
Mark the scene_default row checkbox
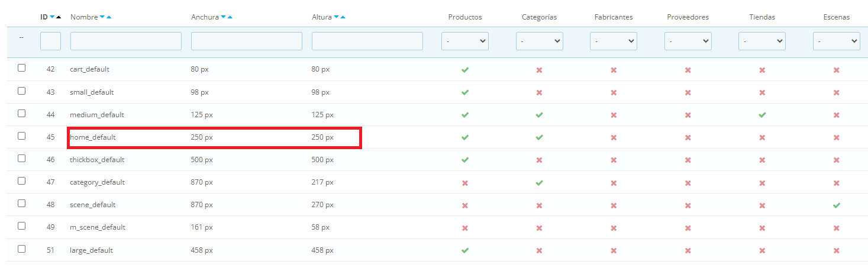pyautogui.click(x=21, y=204)
